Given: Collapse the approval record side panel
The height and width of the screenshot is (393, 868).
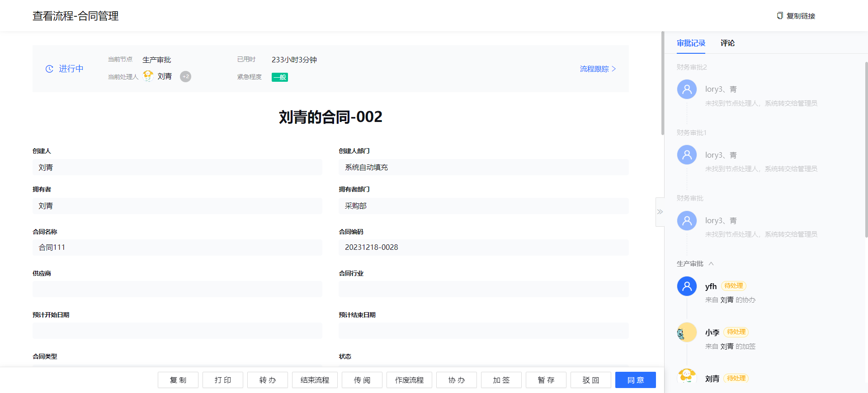Looking at the screenshot, I should 660,212.
